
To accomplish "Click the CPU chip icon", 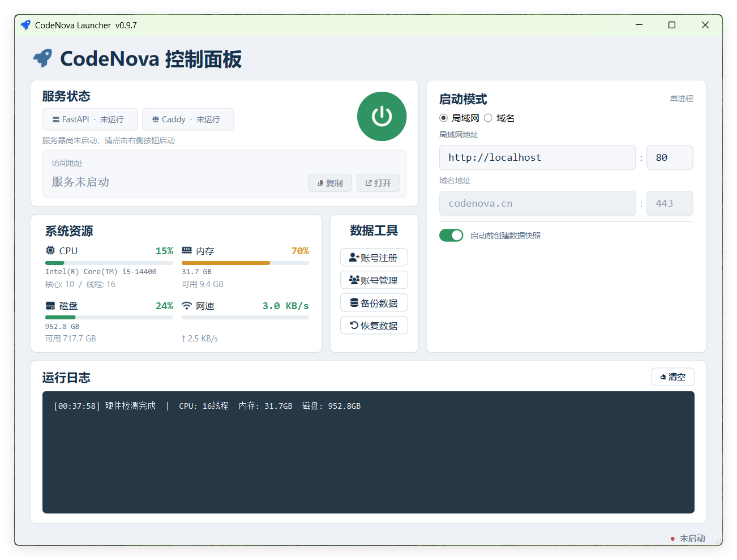I will click(x=50, y=250).
